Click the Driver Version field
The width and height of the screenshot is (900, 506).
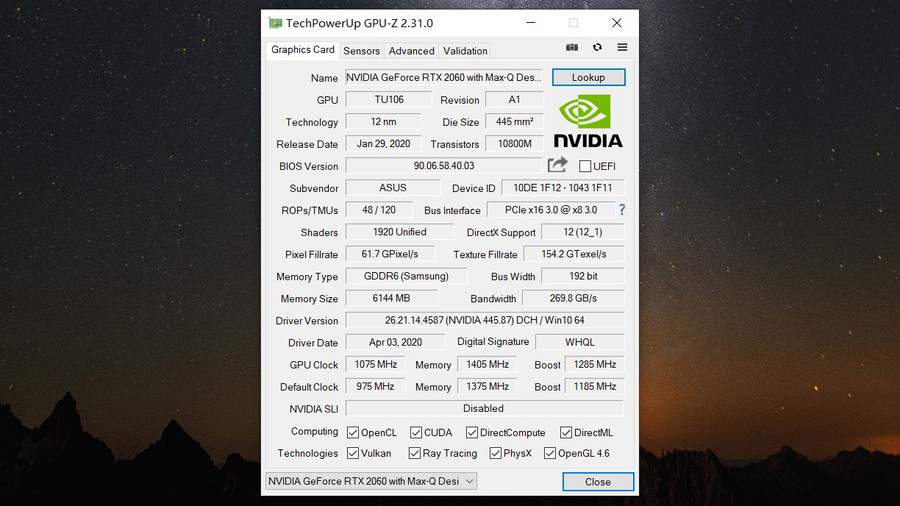[x=484, y=321]
